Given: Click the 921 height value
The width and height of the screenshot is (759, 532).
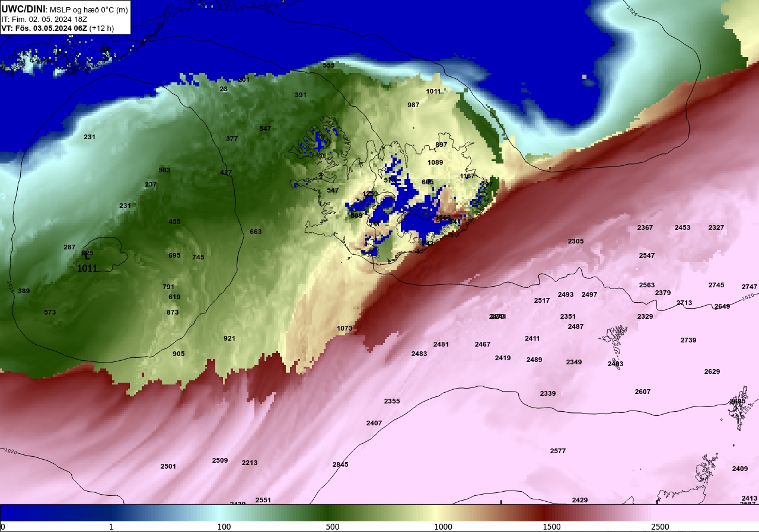Looking at the screenshot, I should 229,338.
